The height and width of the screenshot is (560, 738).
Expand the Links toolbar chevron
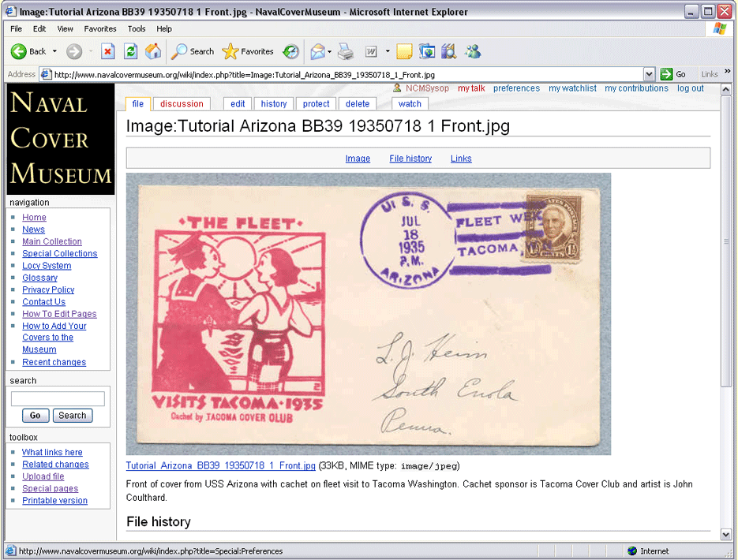[x=727, y=73]
